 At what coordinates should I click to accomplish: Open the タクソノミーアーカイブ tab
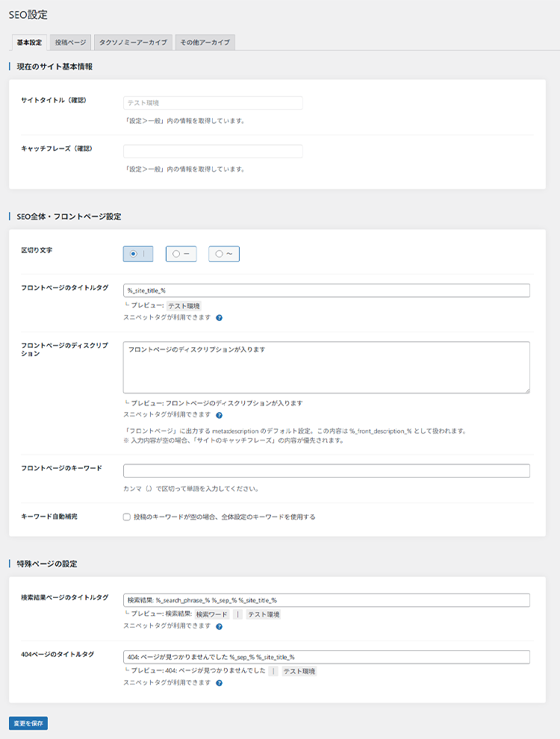click(x=134, y=43)
